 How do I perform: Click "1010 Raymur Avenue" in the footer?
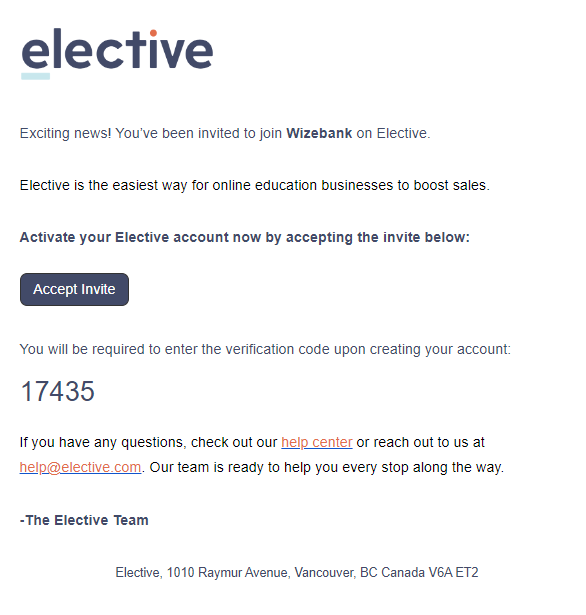(x=228, y=572)
